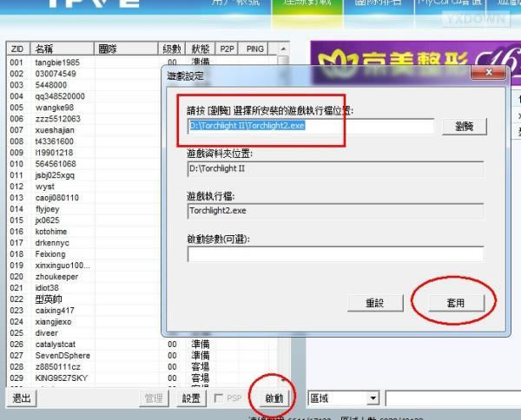Click the 套用 apply button
Viewport: 521px width, 420px height.
(x=454, y=303)
